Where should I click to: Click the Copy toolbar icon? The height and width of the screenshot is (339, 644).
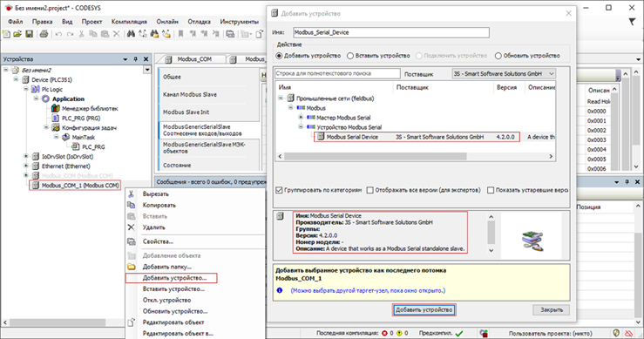[x=93, y=34]
